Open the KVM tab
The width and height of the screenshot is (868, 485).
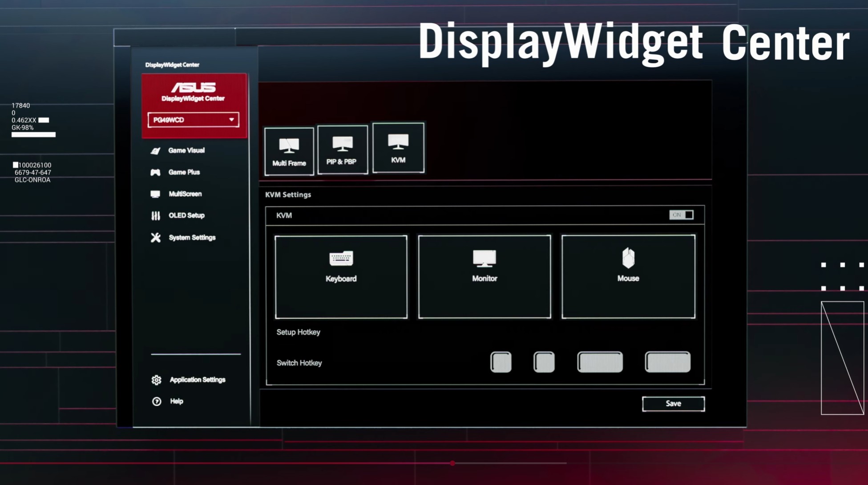point(398,148)
